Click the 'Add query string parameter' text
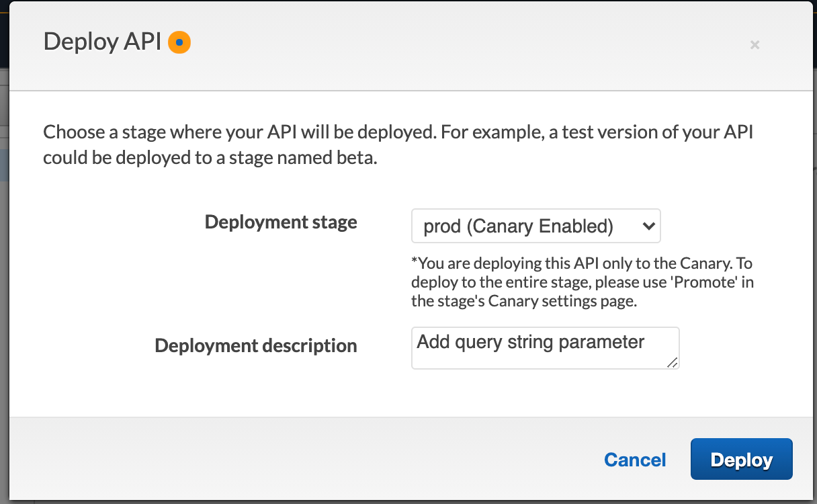The width and height of the screenshot is (817, 504). coord(531,342)
